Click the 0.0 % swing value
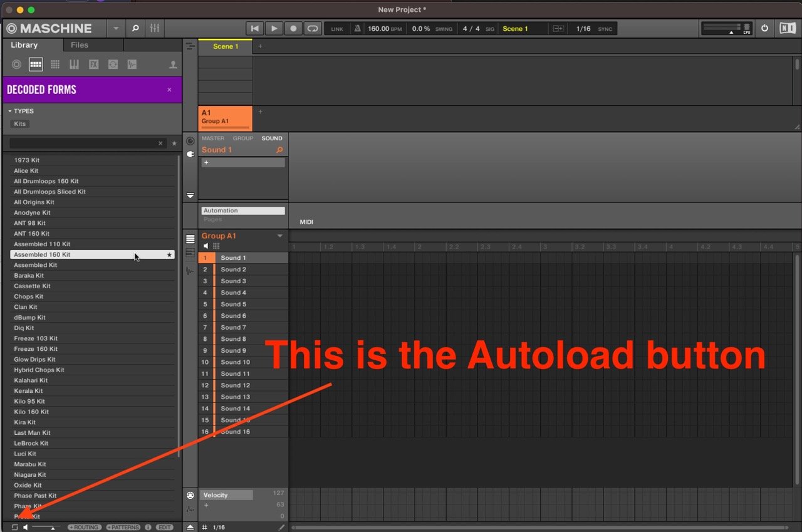This screenshot has width=802, height=532. [x=421, y=29]
